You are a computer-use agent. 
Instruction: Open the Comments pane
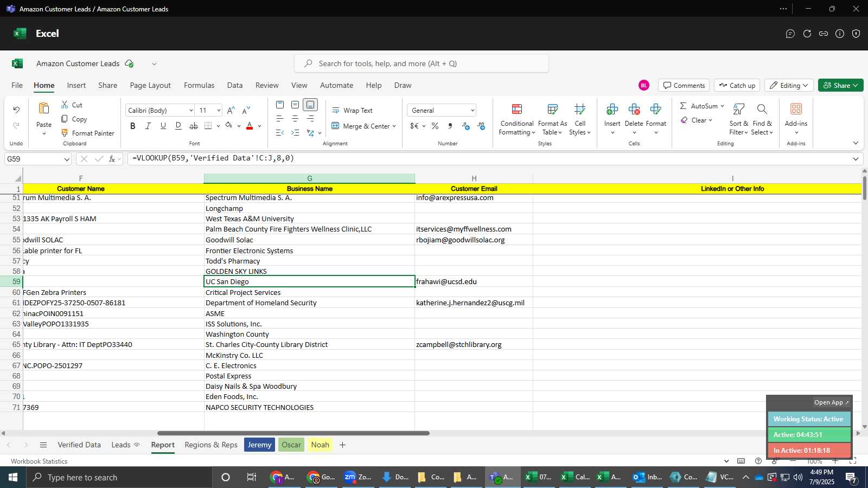(x=684, y=85)
